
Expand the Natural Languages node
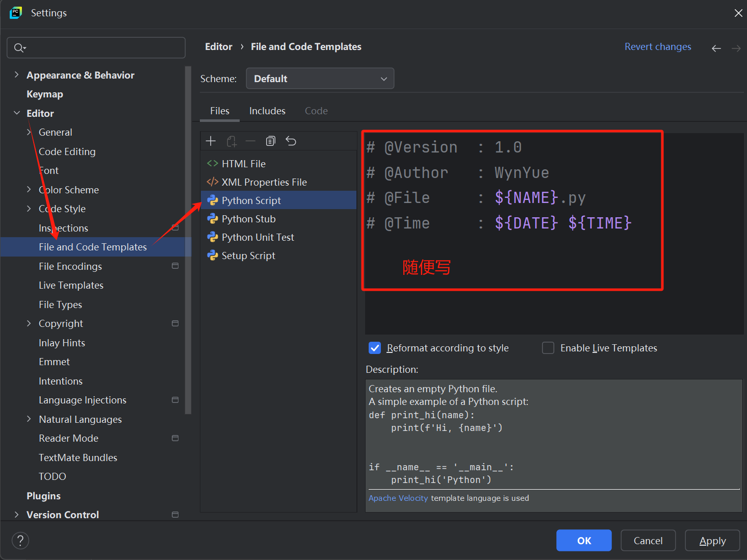point(29,419)
